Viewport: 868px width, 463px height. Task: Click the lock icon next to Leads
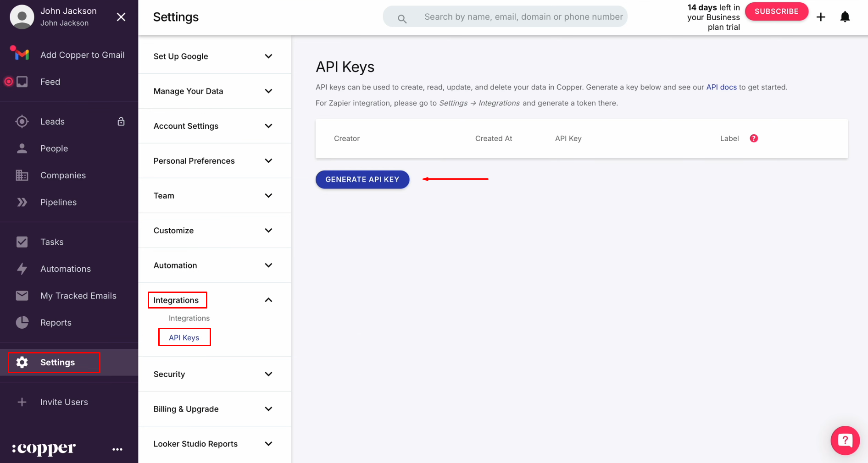[x=121, y=121]
